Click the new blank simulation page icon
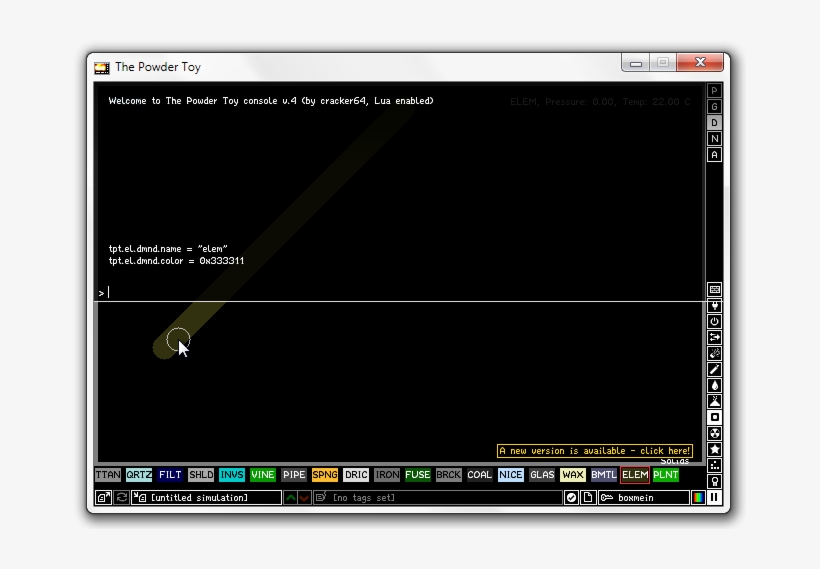 (x=588, y=497)
